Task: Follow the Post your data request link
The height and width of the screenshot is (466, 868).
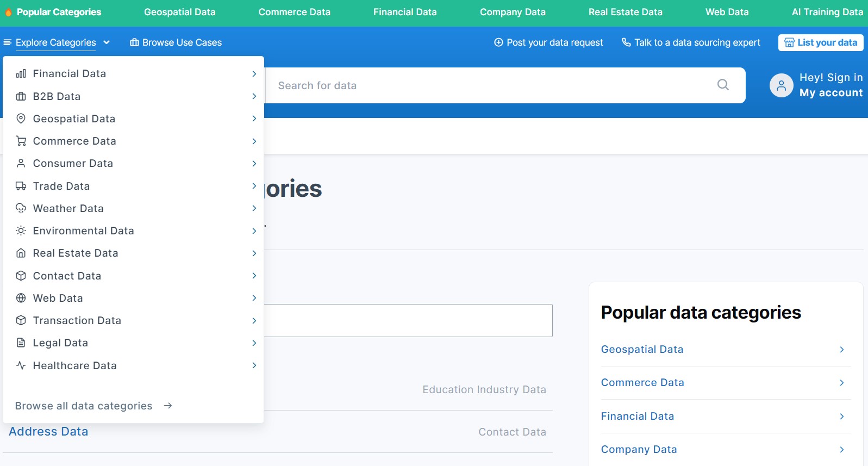Action: coord(548,42)
